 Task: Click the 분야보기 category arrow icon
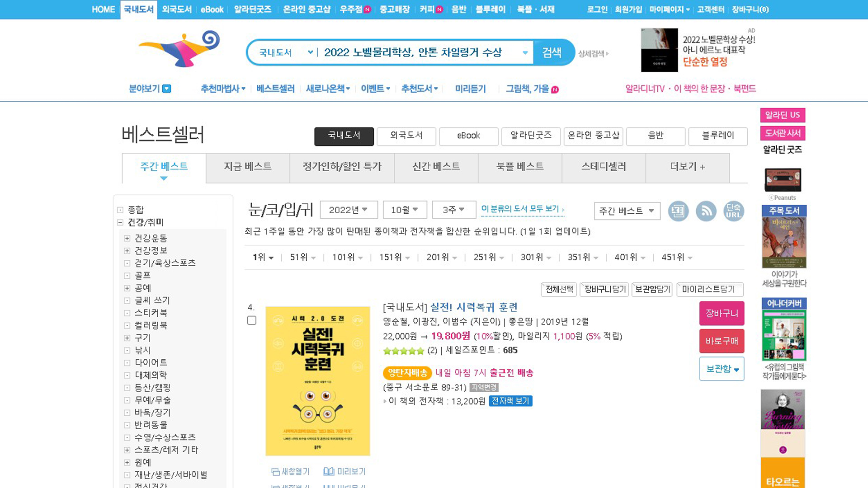click(167, 89)
